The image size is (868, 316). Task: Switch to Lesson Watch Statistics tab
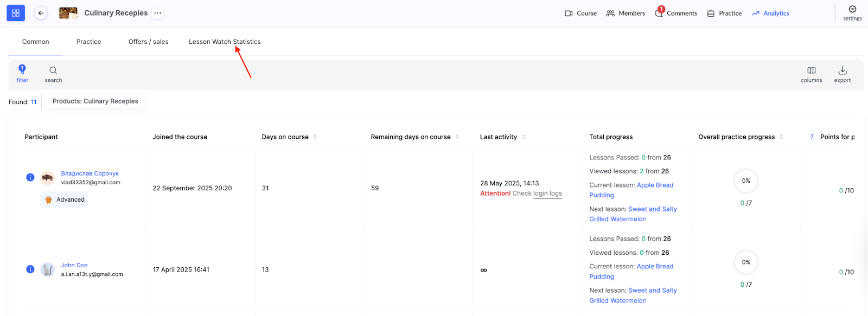coord(225,42)
